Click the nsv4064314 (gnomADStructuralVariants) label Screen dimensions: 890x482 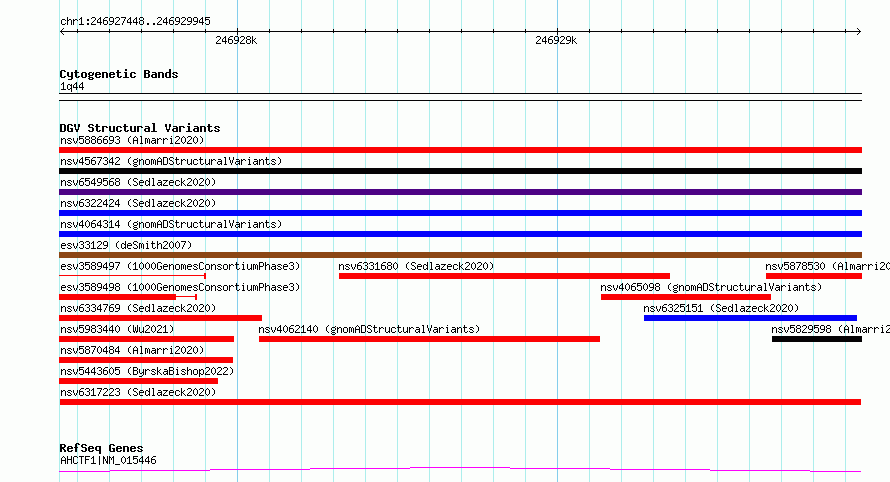pos(171,224)
